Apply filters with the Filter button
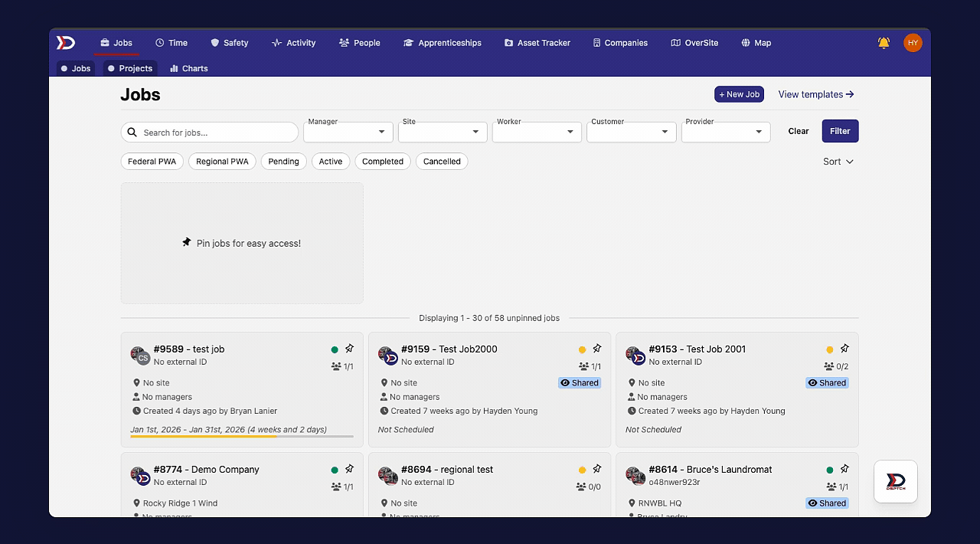This screenshot has width=980, height=544. pos(840,131)
